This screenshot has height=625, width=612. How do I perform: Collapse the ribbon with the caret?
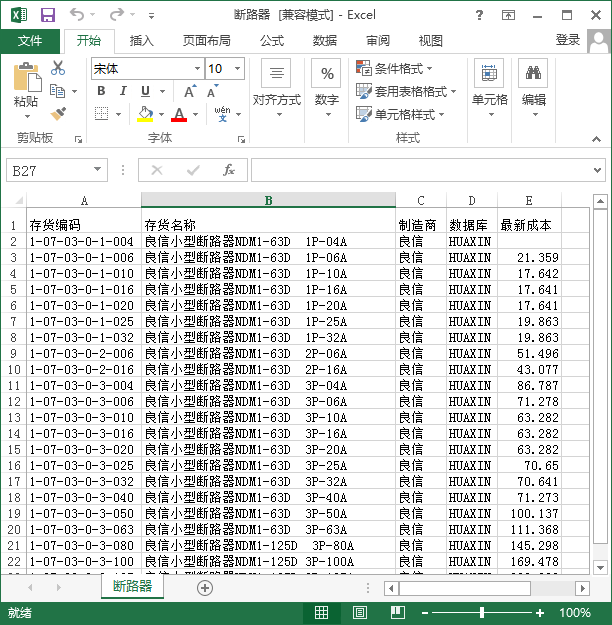(x=596, y=139)
